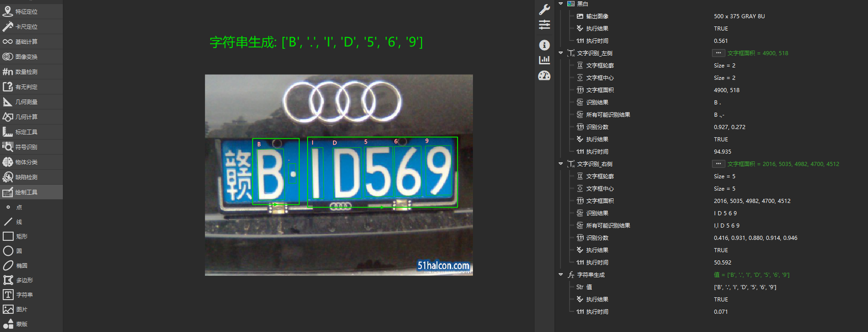Screen dimensions: 868x332
Task: Open the bar chart statistics icon
Action: click(544, 60)
